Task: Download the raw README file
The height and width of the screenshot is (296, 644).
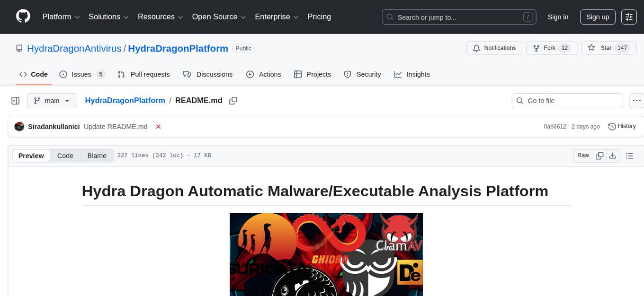Action: point(612,156)
